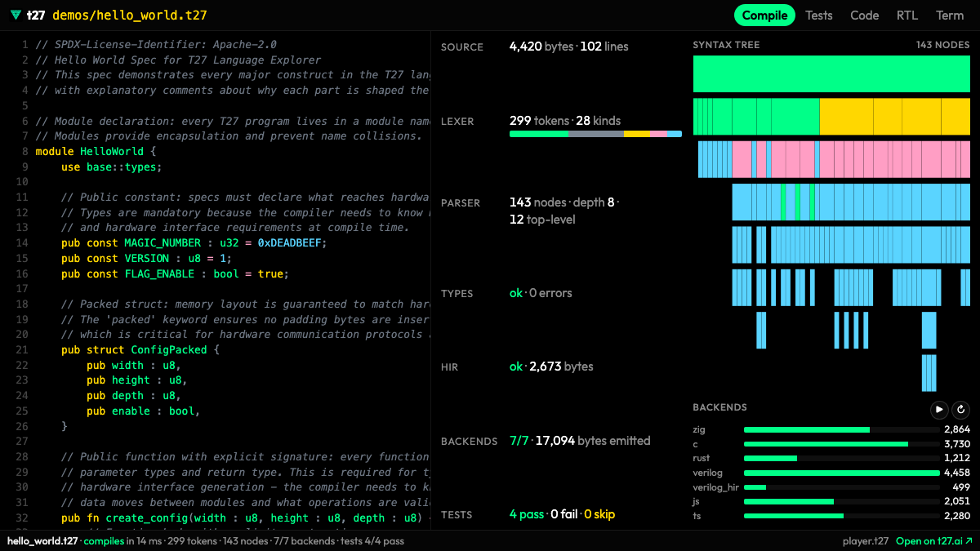Select the PARSER pipeline stage label

tap(461, 203)
